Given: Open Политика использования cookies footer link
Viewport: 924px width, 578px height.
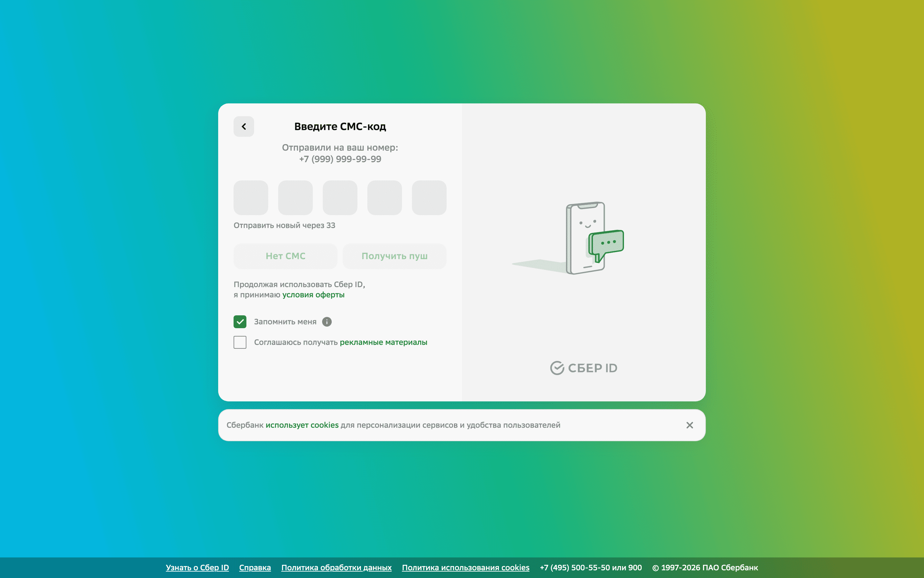Looking at the screenshot, I should coord(466,568).
